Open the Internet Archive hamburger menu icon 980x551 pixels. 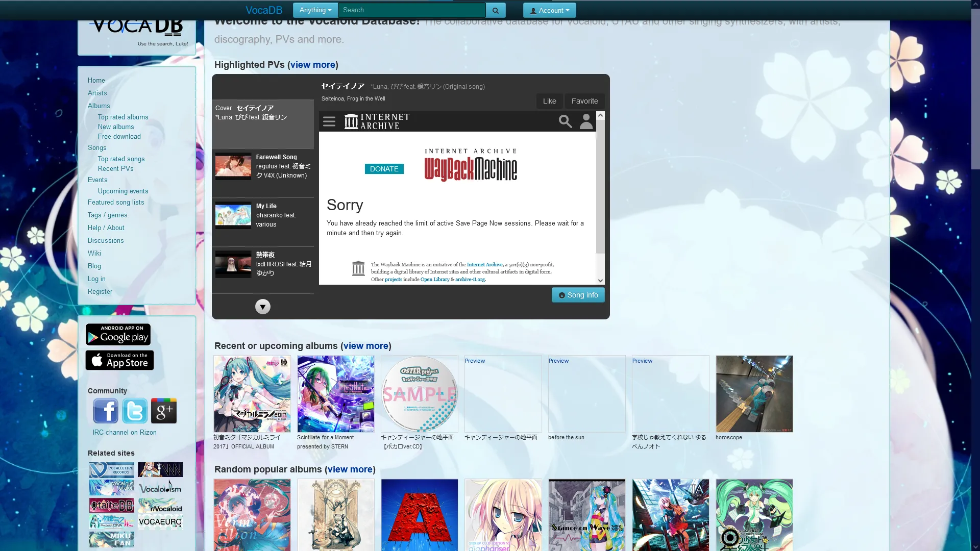(x=329, y=121)
